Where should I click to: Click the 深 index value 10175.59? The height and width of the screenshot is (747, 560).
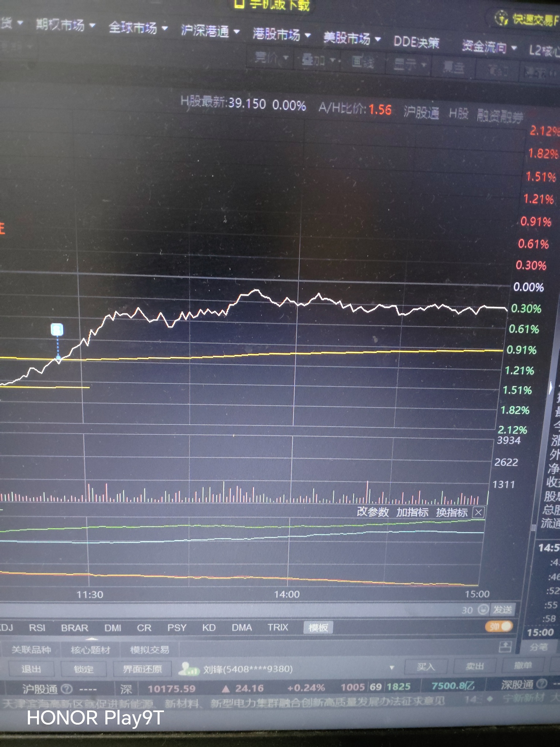(x=171, y=689)
